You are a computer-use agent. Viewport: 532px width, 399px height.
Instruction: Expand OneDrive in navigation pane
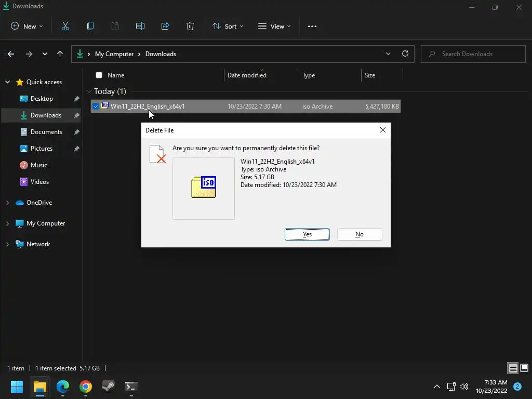click(7, 203)
